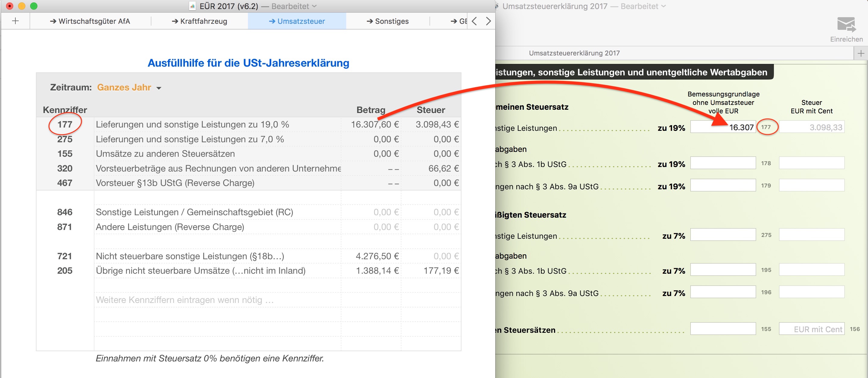The width and height of the screenshot is (868, 378).
Task: Click the plus button beside Umsatzsteuererklärung 2017 tab
Action: pyautogui.click(x=860, y=53)
